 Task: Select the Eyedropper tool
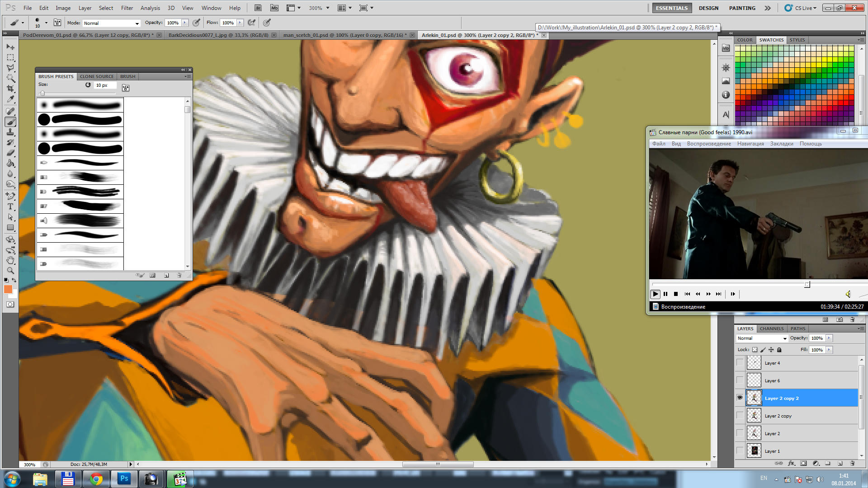tap(10, 99)
